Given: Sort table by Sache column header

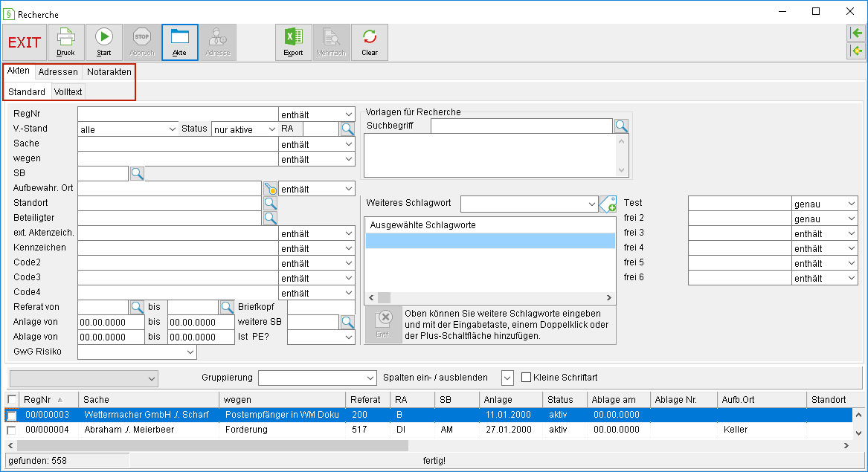Looking at the screenshot, I should tap(149, 399).
